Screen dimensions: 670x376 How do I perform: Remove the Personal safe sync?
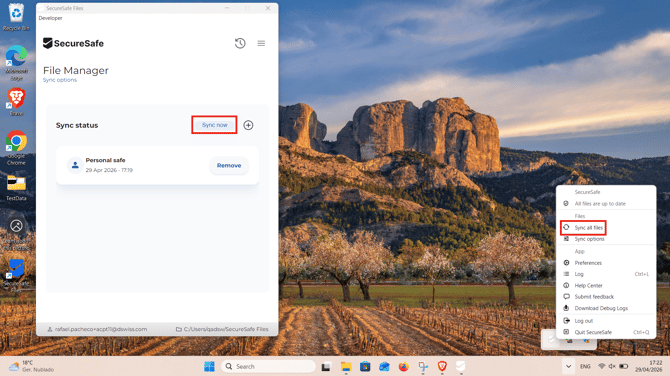pyautogui.click(x=229, y=165)
